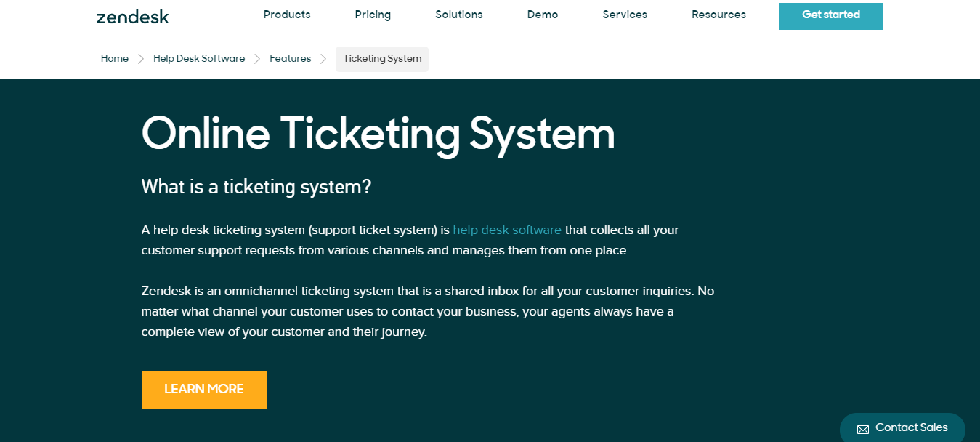Screen dimensions: 980x442
Task: Select the Features breadcrumb
Action: [290, 58]
